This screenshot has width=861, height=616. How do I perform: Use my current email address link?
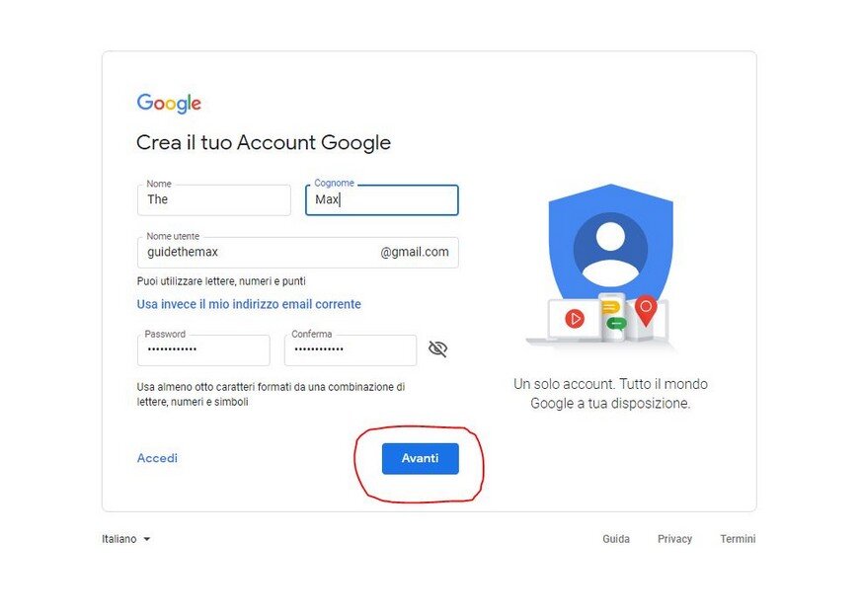249,304
